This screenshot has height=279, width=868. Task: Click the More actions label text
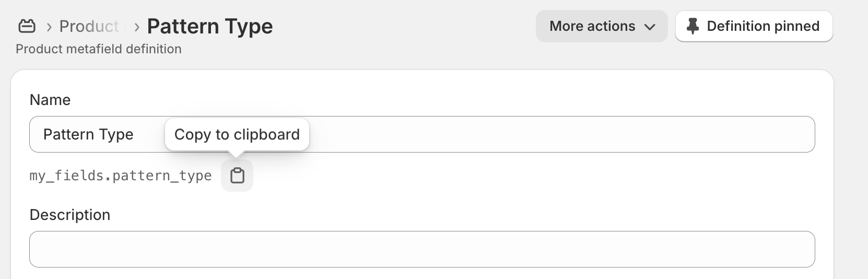tap(592, 26)
